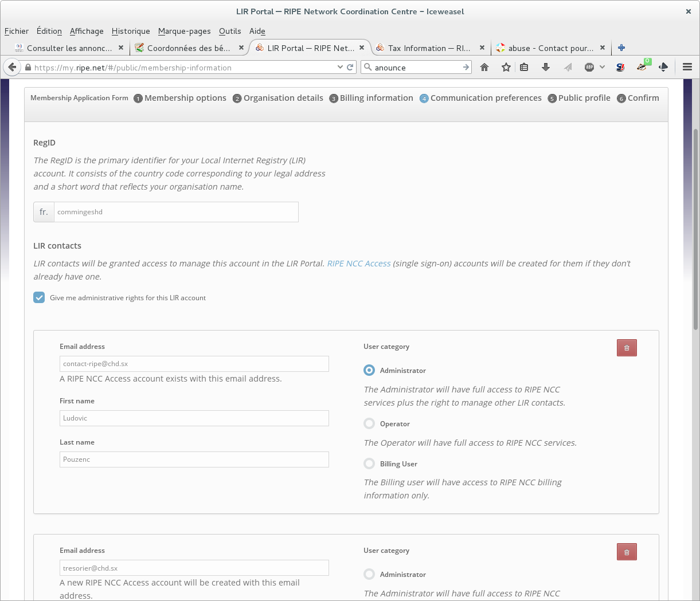Close the 'Coordonnées des bé...' tab
Screen dimensions: 700x601
click(241, 48)
